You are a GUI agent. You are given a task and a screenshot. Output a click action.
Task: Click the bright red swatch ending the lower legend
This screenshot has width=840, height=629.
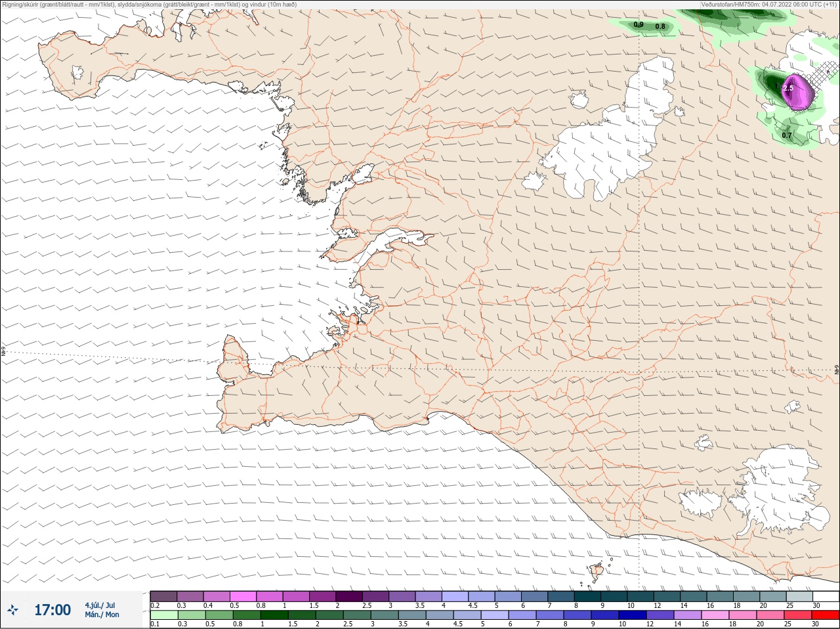click(x=826, y=615)
